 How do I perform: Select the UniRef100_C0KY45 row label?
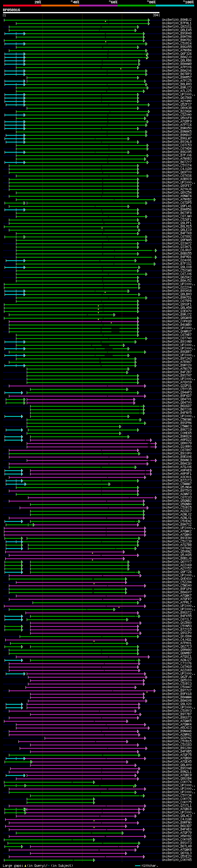tap(177, 860)
